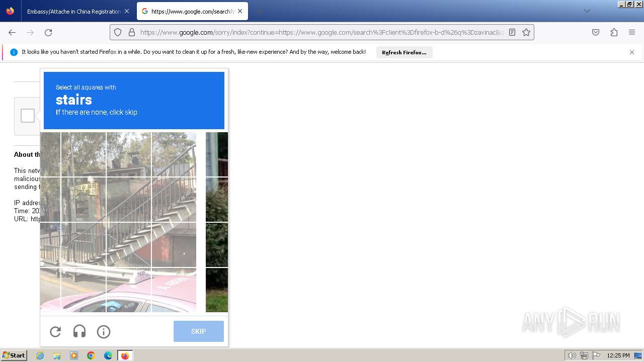Open the tracking protection shield icon
The height and width of the screenshot is (362, 644).
(118, 32)
